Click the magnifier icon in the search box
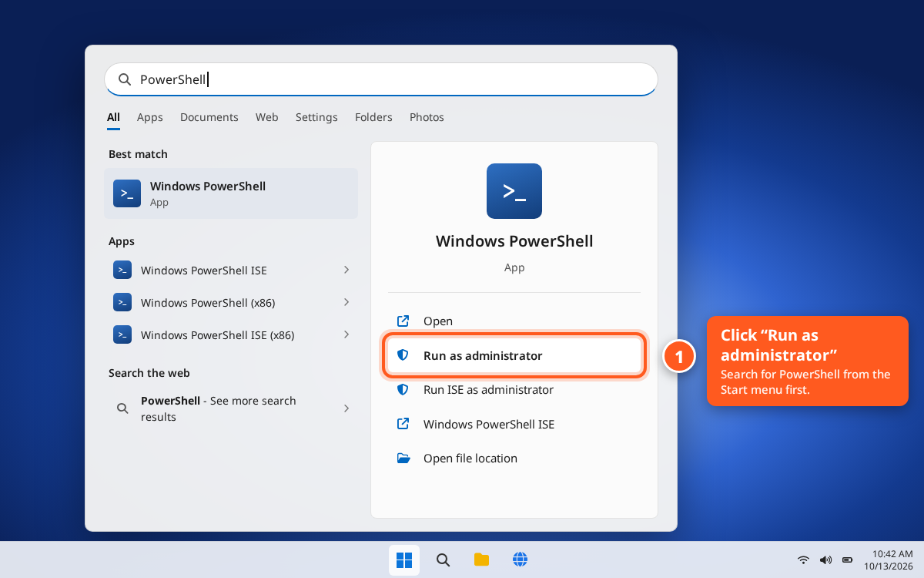The image size is (924, 578). point(125,79)
